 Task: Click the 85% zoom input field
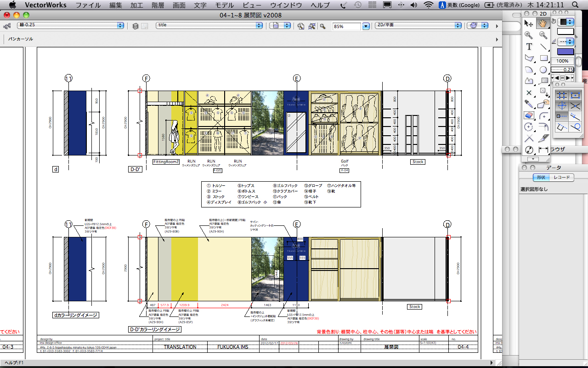[347, 26]
